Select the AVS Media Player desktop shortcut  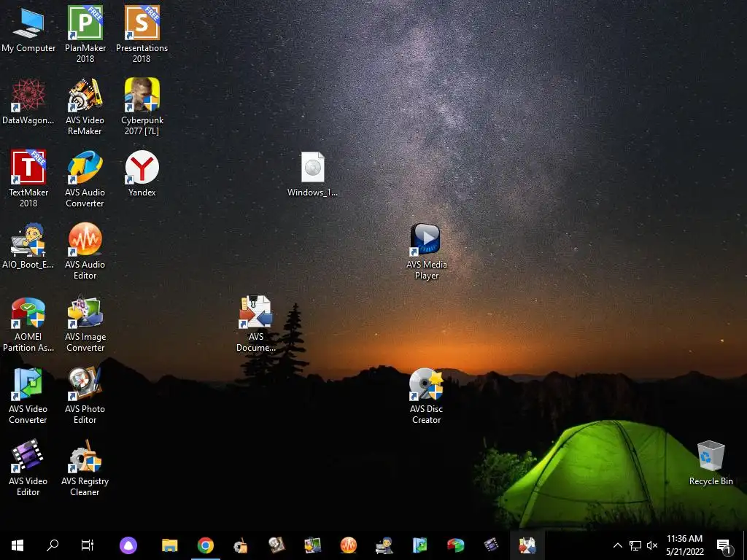click(426, 251)
